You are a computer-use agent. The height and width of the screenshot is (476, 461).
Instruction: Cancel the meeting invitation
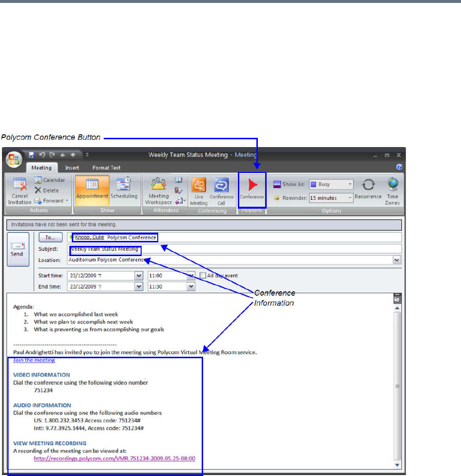[x=20, y=191]
